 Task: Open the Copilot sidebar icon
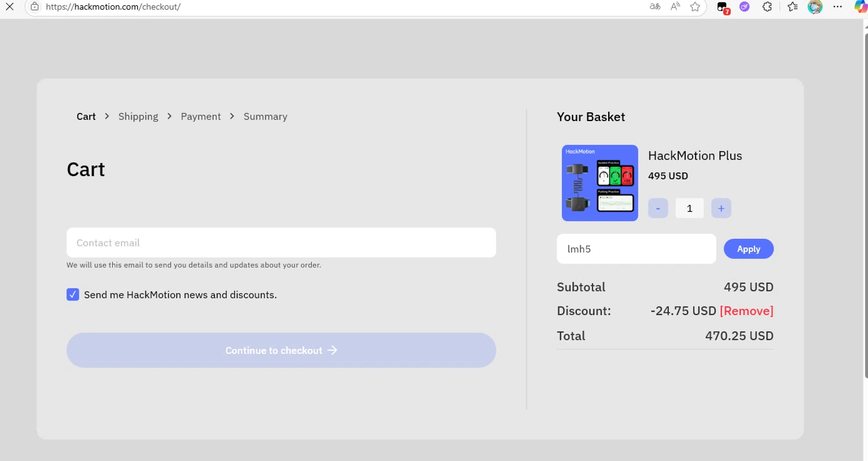point(861,7)
